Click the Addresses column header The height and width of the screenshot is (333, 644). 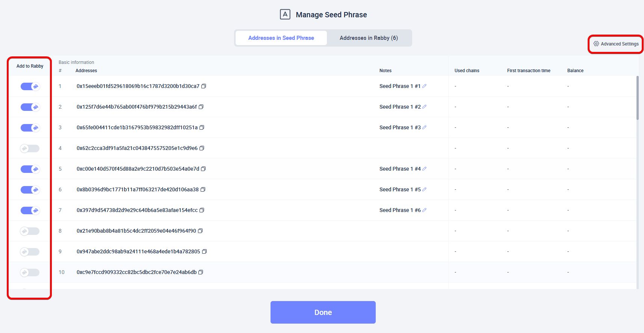(x=86, y=71)
